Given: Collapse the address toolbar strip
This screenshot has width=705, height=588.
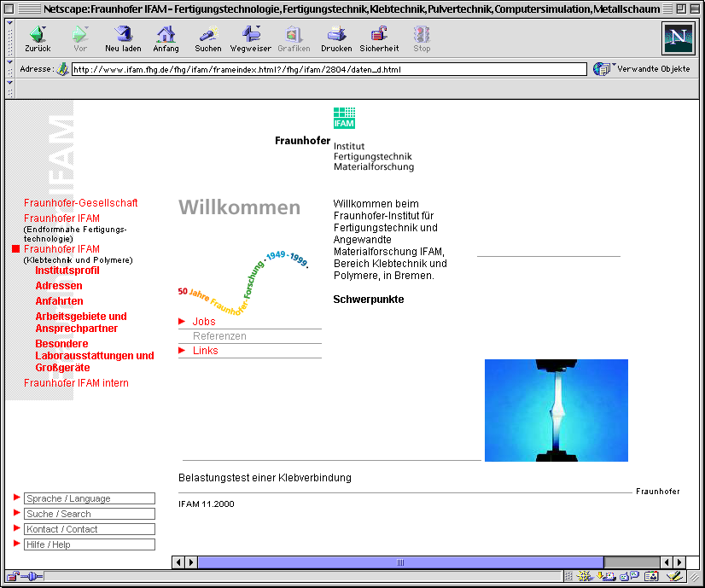Looking at the screenshot, I should 10,68.
